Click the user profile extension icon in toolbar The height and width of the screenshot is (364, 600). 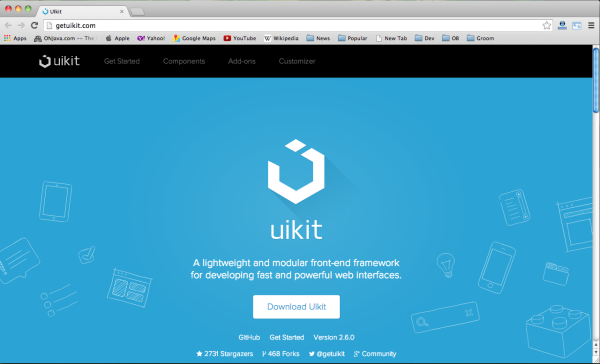[x=562, y=25]
